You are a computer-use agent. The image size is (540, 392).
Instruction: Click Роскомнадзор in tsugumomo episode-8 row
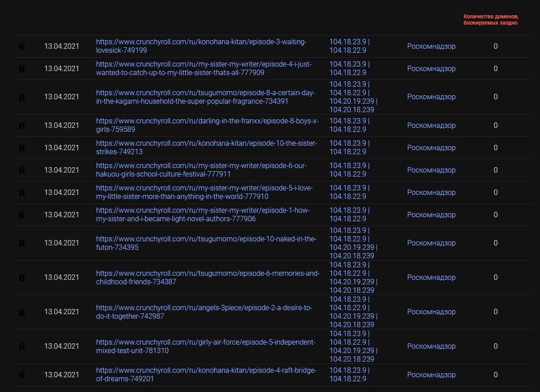tap(431, 97)
